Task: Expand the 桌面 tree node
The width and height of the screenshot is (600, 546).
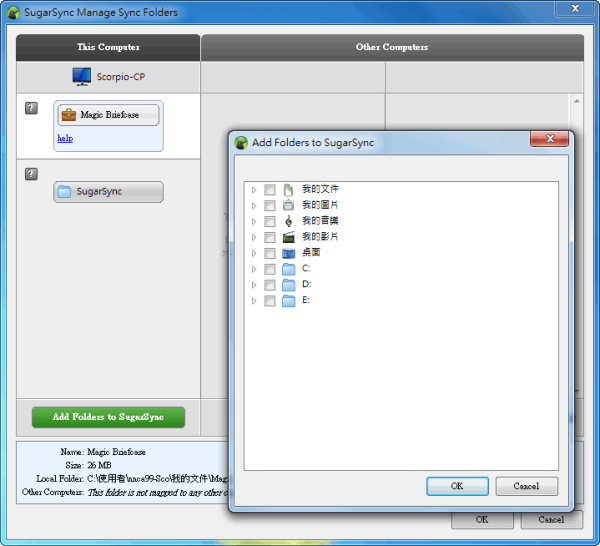Action: 254,253
